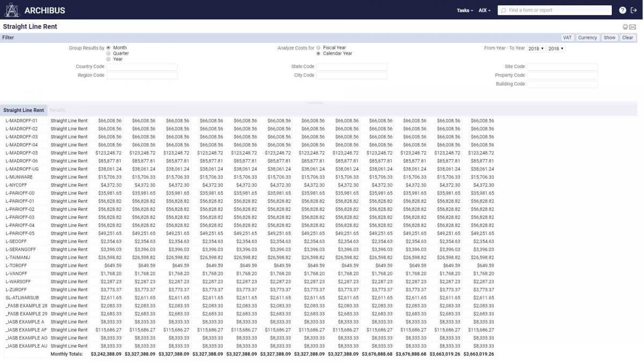Viewport: 644px width, 362px height.
Task: Open the AIX dropdown in the header
Action: coord(482,10)
